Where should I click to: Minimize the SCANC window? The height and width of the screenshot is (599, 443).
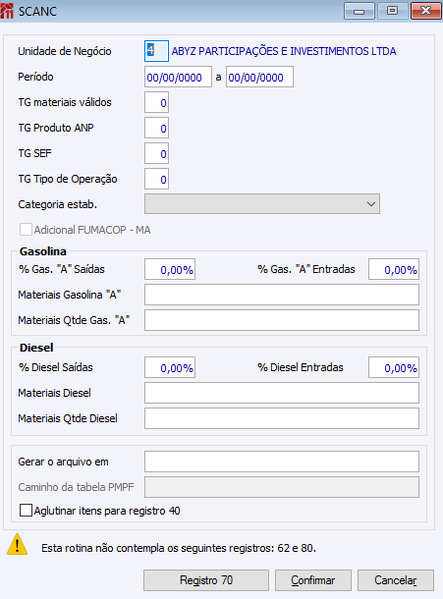click(359, 11)
